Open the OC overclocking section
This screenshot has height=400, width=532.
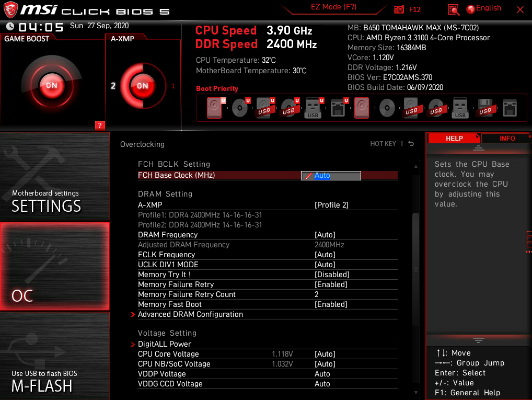click(x=55, y=266)
